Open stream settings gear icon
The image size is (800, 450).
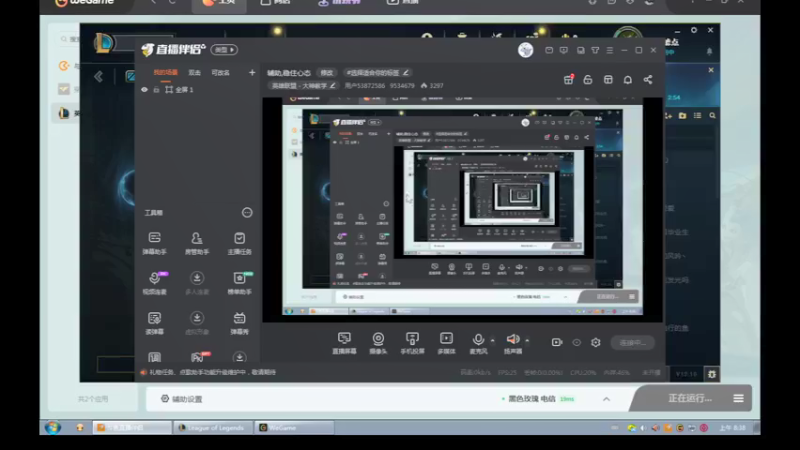tap(595, 342)
